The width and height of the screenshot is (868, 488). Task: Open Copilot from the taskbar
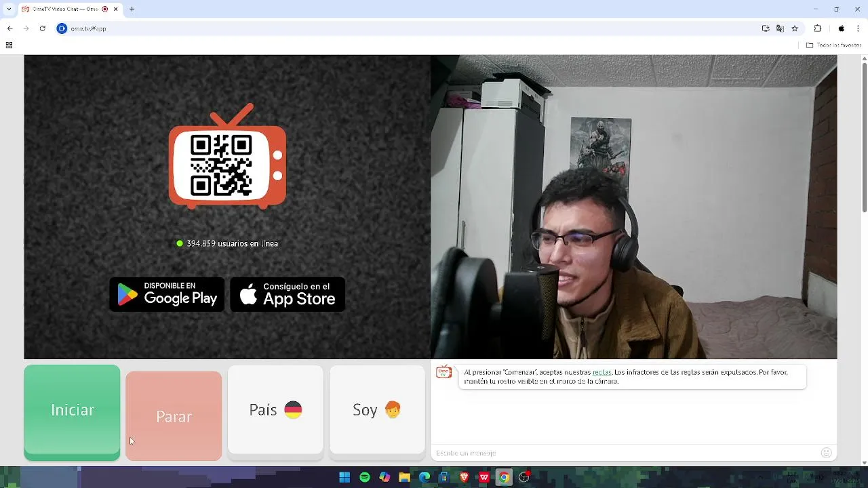click(384, 477)
